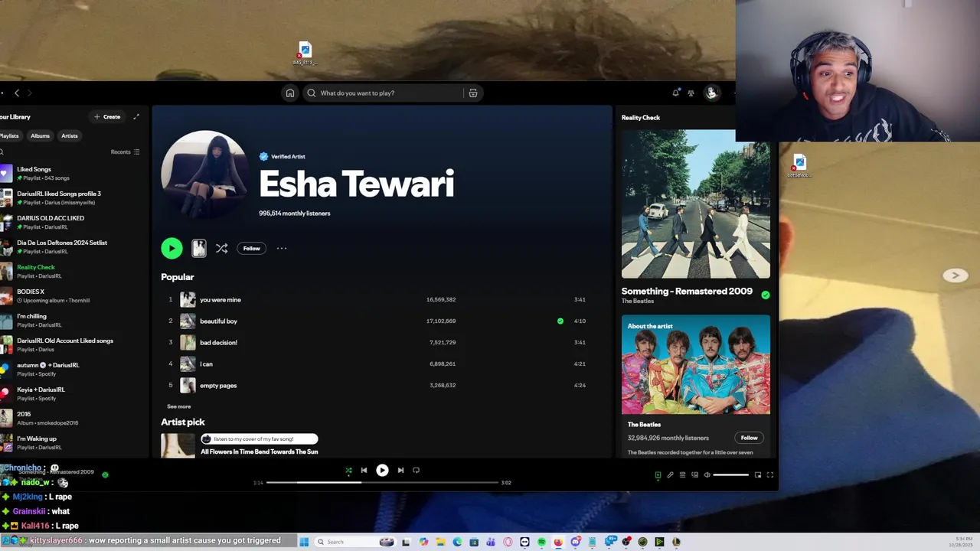This screenshot has height=551, width=980.
Task: Click the Esha Tewari artist profile photo
Action: click(x=204, y=175)
